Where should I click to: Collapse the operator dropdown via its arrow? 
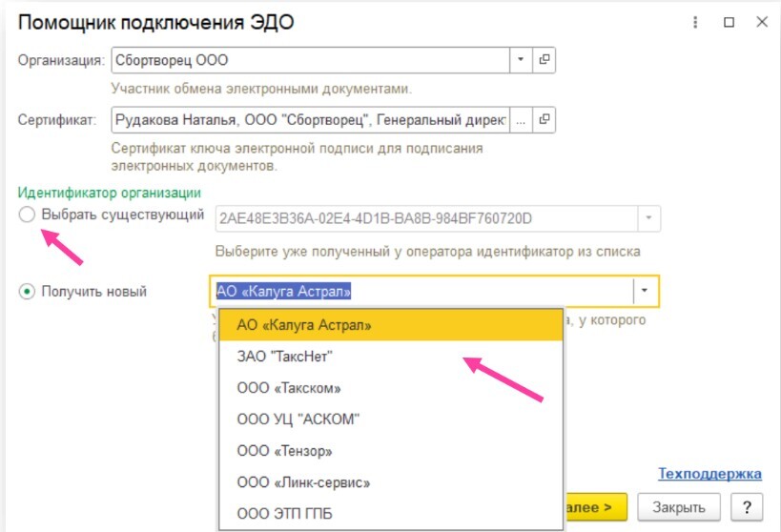tap(645, 291)
